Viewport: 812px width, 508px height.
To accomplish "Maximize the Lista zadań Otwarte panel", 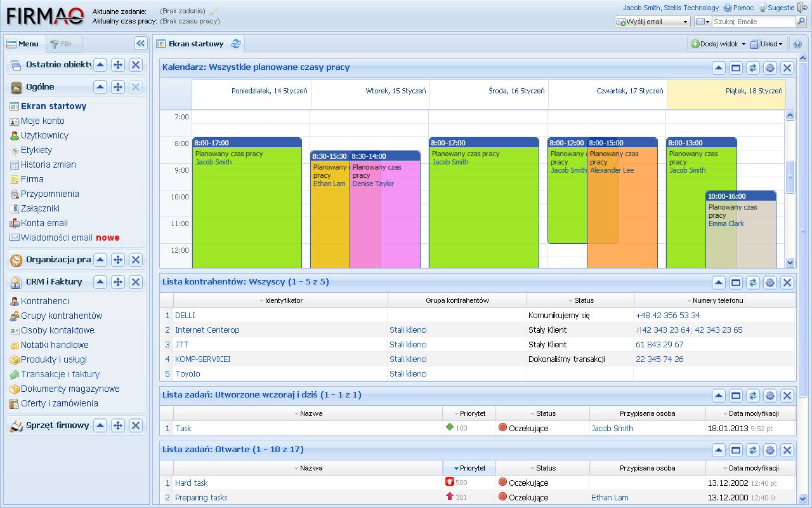I will (736, 450).
